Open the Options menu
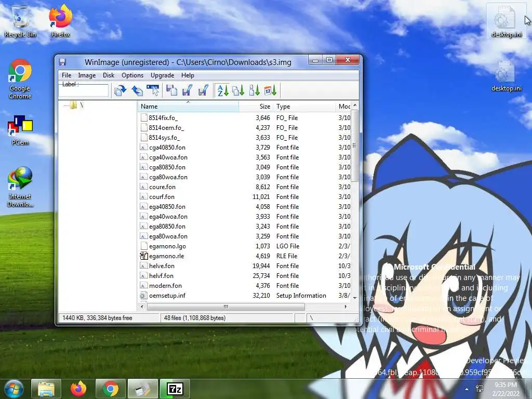 coord(132,75)
